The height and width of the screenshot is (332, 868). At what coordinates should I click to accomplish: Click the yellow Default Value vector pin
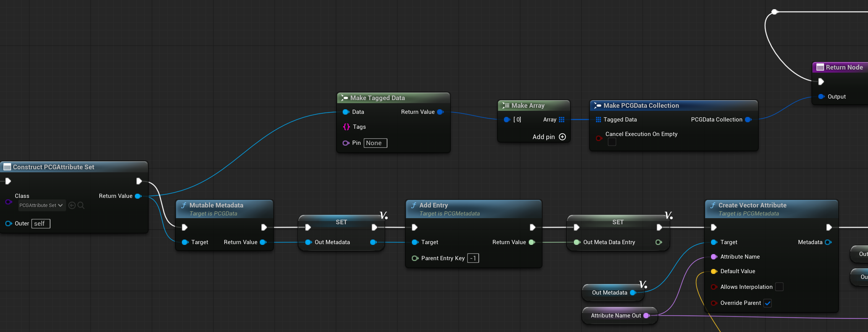point(713,271)
